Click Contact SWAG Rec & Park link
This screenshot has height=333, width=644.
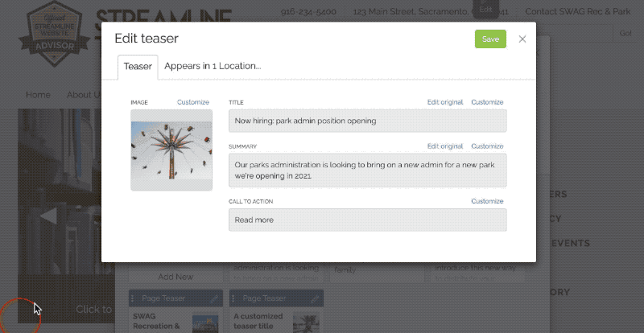tap(577, 11)
